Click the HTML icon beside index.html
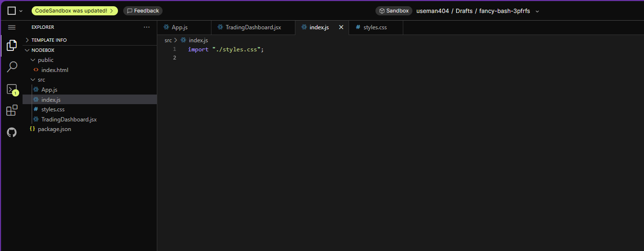 click(x=36, y=70)
